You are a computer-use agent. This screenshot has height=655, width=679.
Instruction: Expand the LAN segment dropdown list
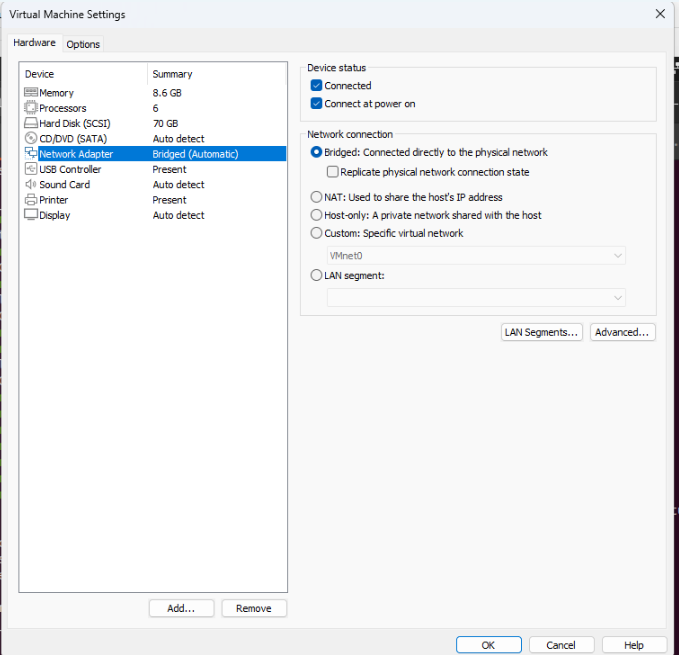[x=476, y=297]
